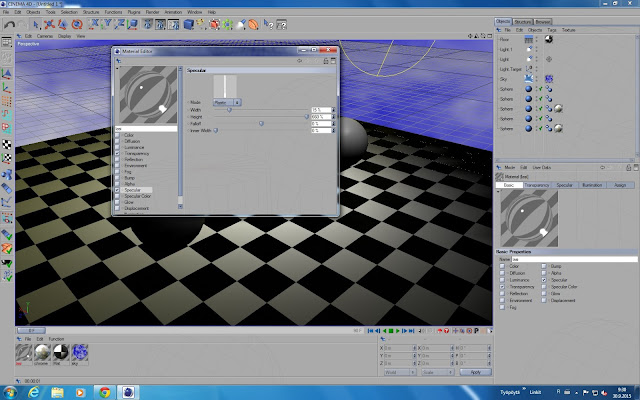The height and width of the screenshot is (400, 640).
Task: Open the specular Mode dropdown
Action: click(227, 102)
